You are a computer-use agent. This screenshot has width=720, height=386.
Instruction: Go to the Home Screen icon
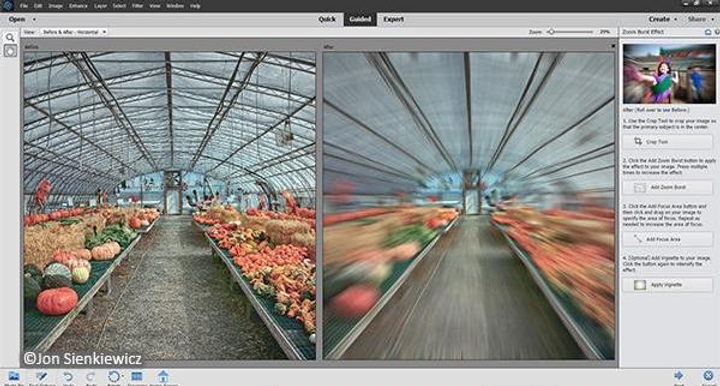coord(163,377)
